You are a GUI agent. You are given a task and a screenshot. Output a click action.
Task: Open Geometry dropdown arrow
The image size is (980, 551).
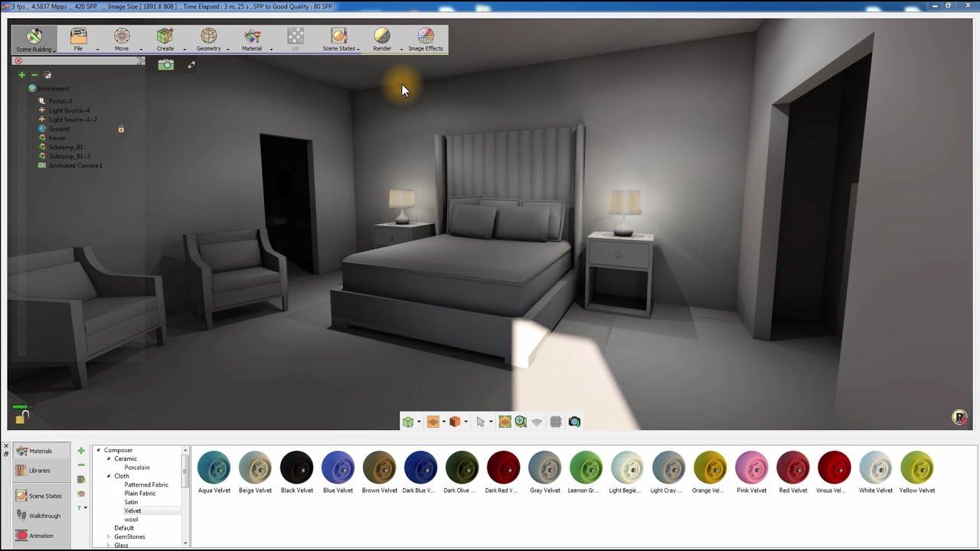(x=228, y=50)
